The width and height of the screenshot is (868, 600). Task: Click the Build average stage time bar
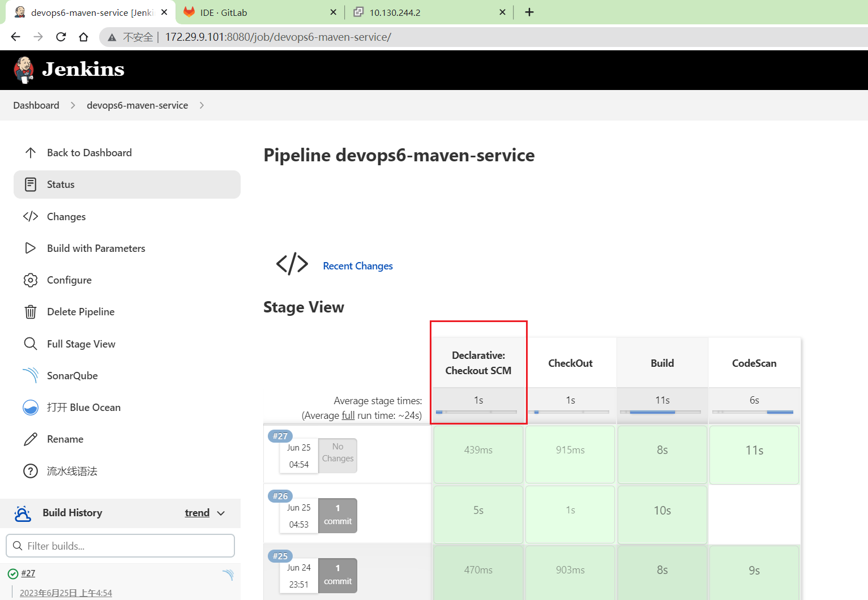click(661, 412)
